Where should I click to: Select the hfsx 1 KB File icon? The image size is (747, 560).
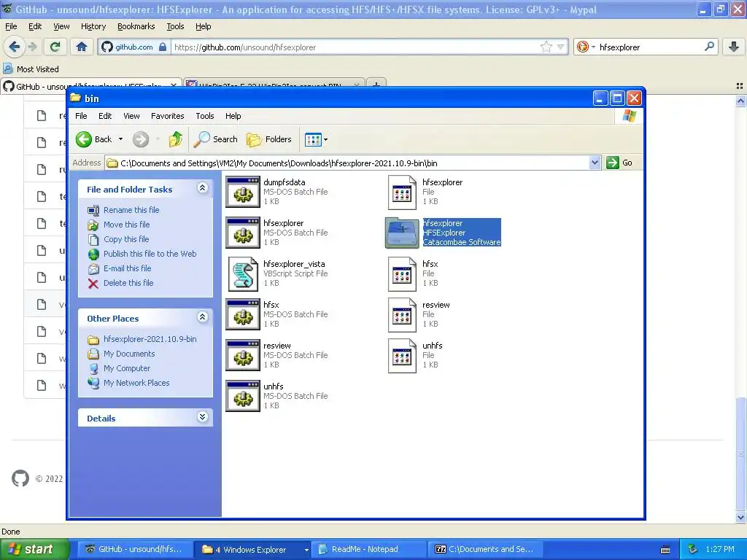(402, 274)
